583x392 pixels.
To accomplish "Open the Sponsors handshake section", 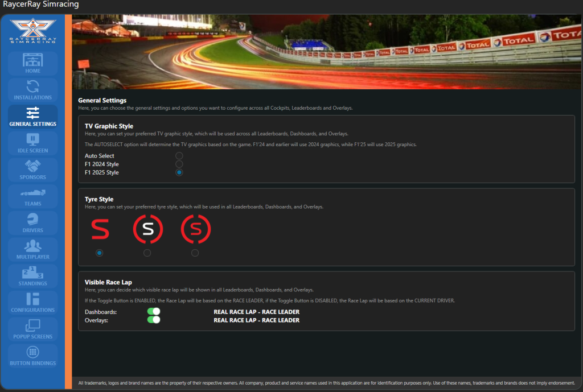I will [x=32, y=170].
